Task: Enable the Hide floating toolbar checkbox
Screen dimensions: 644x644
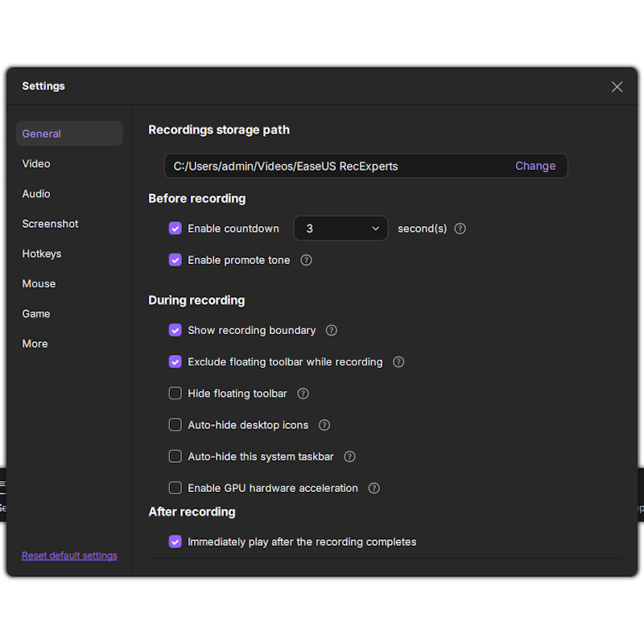Action: pos(175,394)
